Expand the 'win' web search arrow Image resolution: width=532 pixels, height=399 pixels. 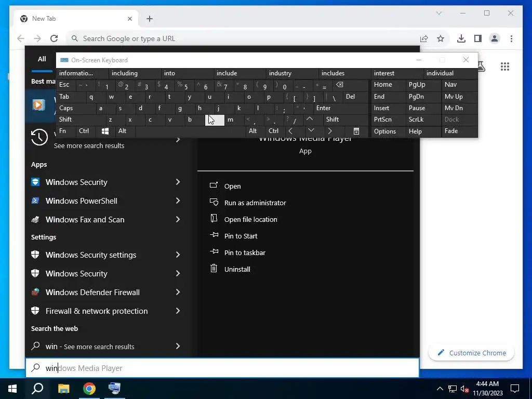coord(178,347)
